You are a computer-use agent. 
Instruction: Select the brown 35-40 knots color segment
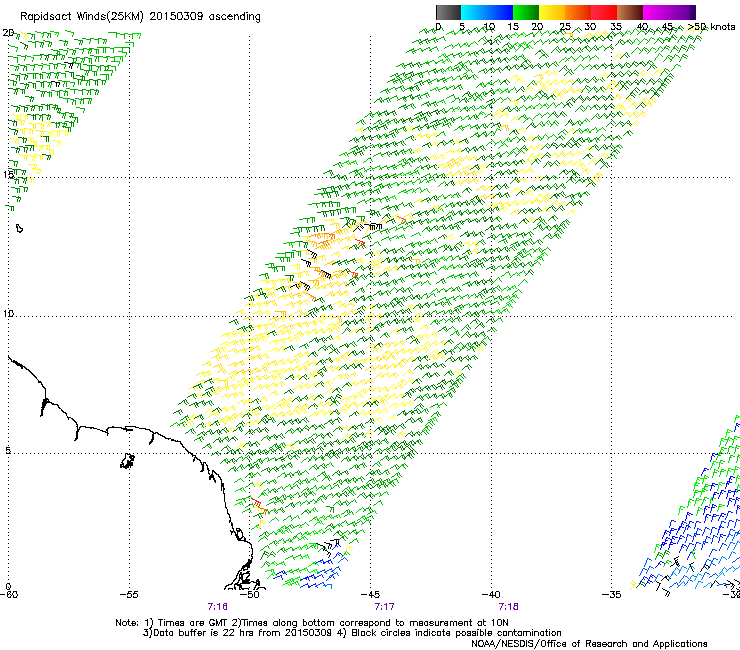coord(630,12)
